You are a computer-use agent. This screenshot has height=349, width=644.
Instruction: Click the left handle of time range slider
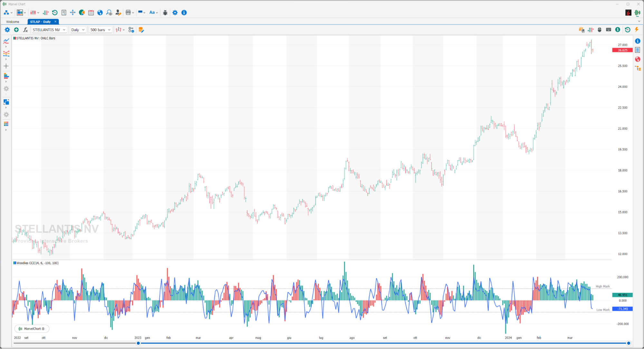click(x=138, y=343)
